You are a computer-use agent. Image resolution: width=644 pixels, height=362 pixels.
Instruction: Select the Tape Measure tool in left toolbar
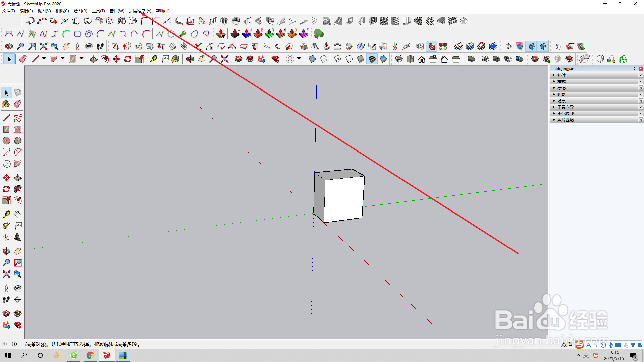6,214
